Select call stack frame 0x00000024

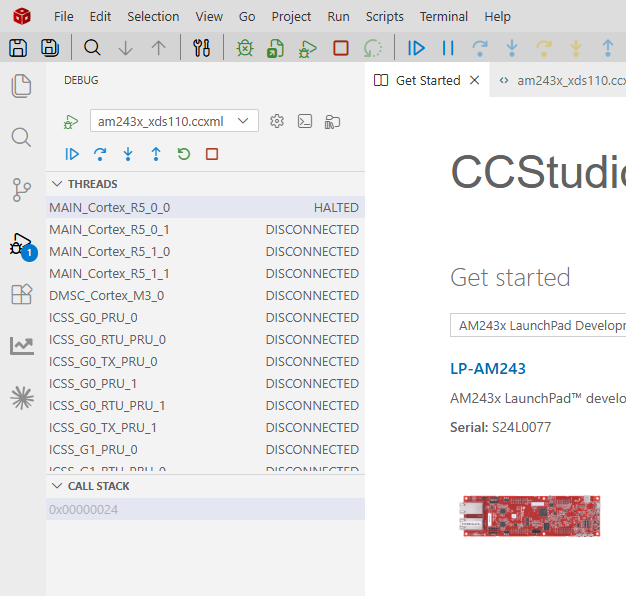point(205,509)
